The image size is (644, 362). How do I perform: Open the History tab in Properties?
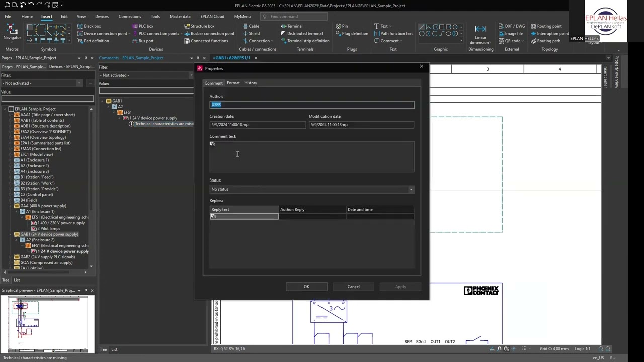pos(250,83)
